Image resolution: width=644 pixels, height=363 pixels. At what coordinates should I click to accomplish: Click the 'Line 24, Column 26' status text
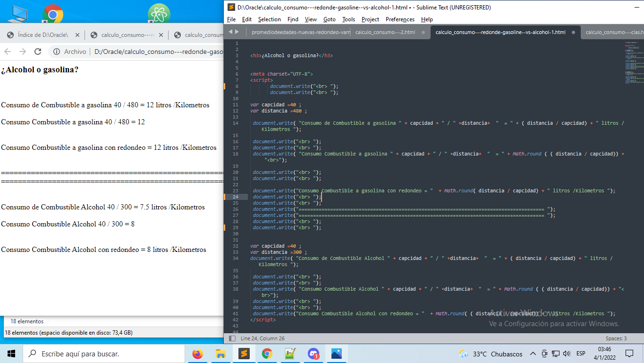pos(263,338)
